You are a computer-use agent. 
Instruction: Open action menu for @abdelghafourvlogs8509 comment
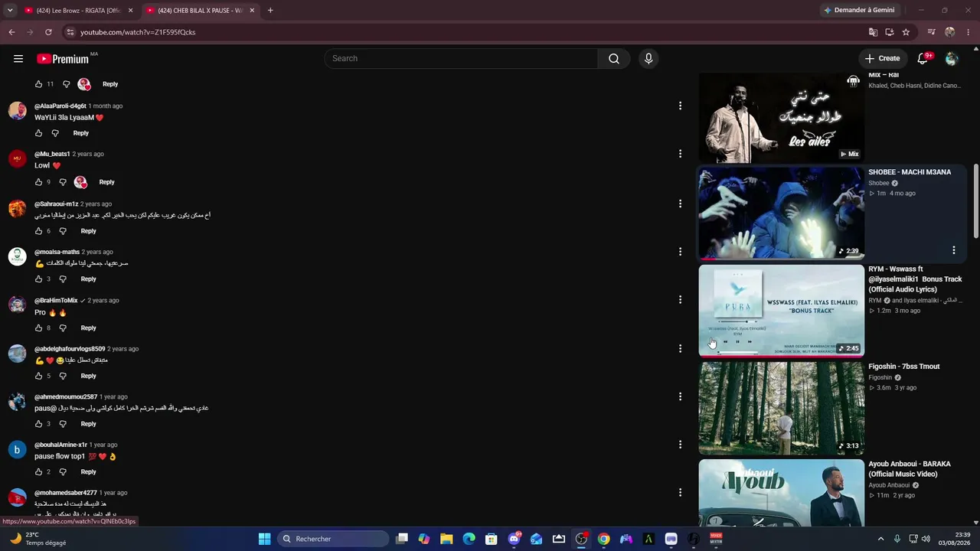(680, 349)
